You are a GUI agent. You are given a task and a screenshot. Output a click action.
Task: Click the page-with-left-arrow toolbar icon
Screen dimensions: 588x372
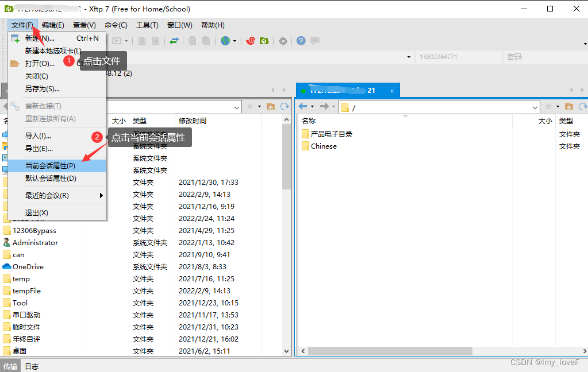point(142,41)
